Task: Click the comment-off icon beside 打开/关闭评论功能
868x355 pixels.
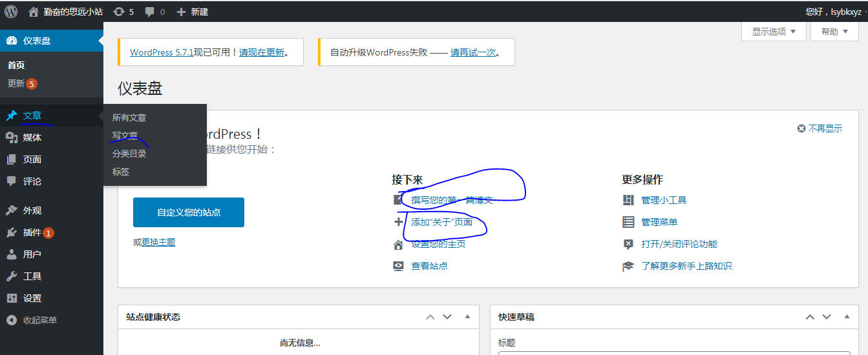Action: (x=628, y=244)
